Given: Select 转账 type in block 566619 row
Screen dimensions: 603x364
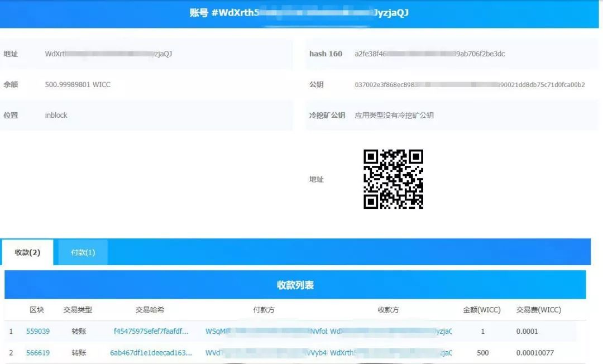Looking at the screenshot, I should (x=79, y=353).
